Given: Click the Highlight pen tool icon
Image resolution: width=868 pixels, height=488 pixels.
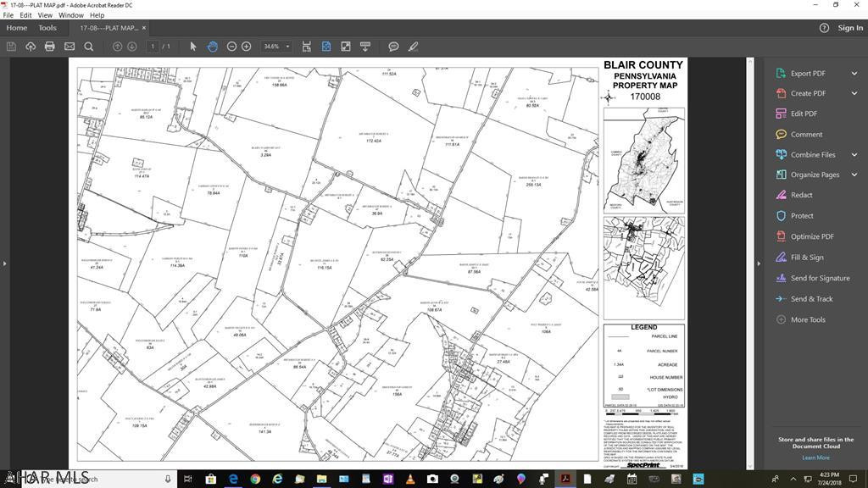Looking at the screenshot, I should (x=414, y=47).
